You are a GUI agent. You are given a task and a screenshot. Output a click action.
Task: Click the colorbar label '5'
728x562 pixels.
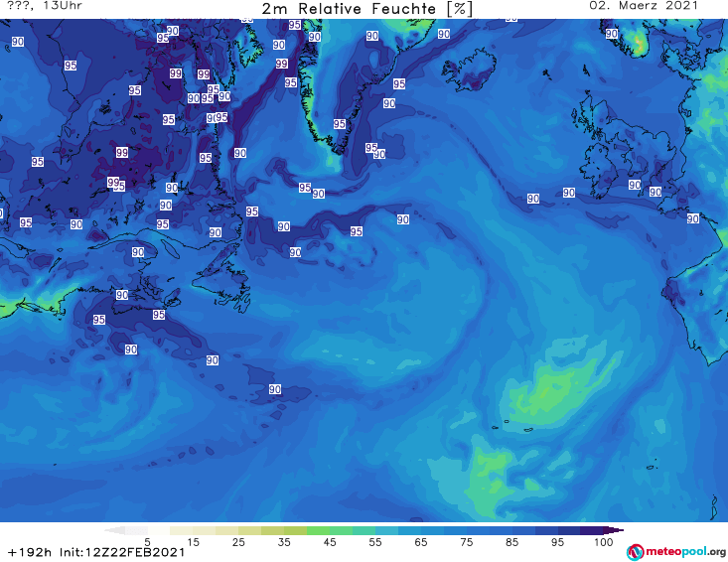pos(147,542)
